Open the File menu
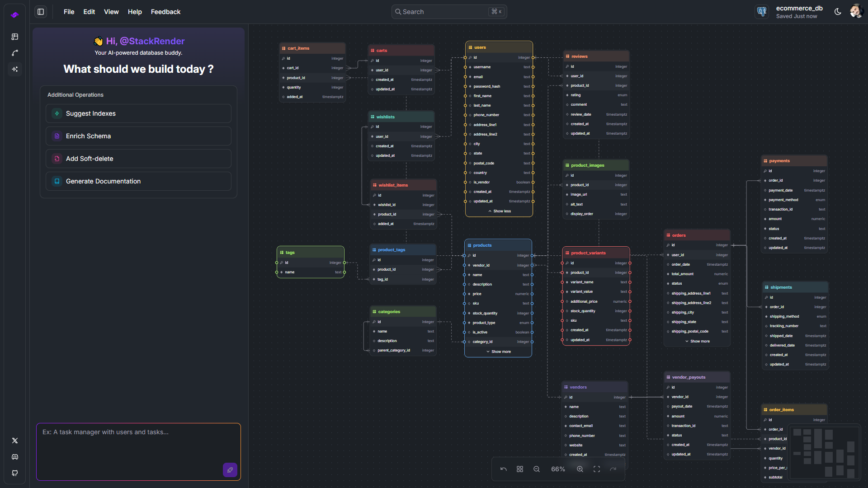868x488 pixels. 69,12
